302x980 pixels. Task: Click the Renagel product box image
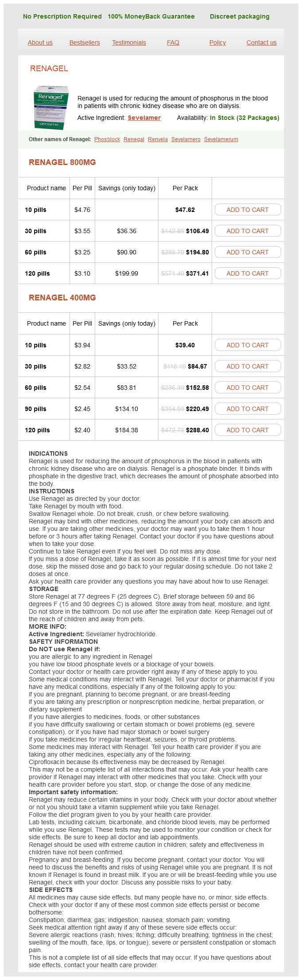(x=51, y=108)
